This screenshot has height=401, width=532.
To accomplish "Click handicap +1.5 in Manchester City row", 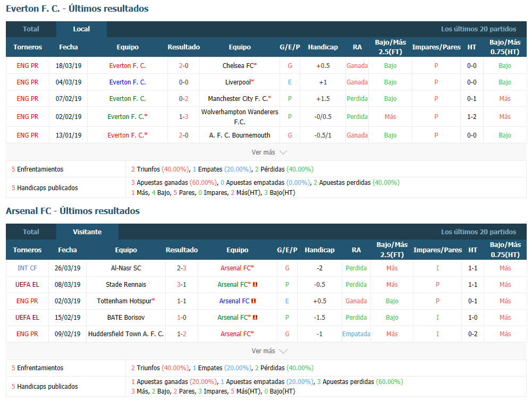I will [x=323, y=99].
